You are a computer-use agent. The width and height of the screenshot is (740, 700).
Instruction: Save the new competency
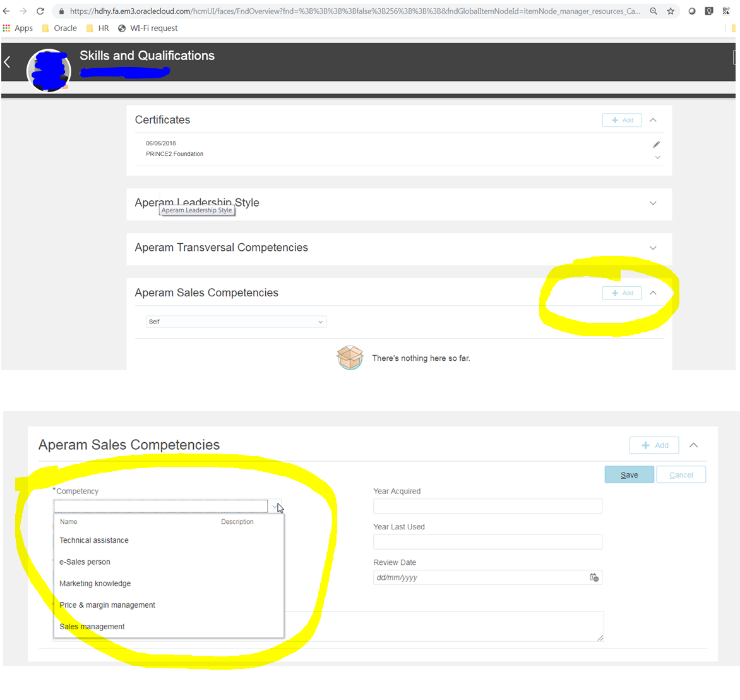click(629, 474)
